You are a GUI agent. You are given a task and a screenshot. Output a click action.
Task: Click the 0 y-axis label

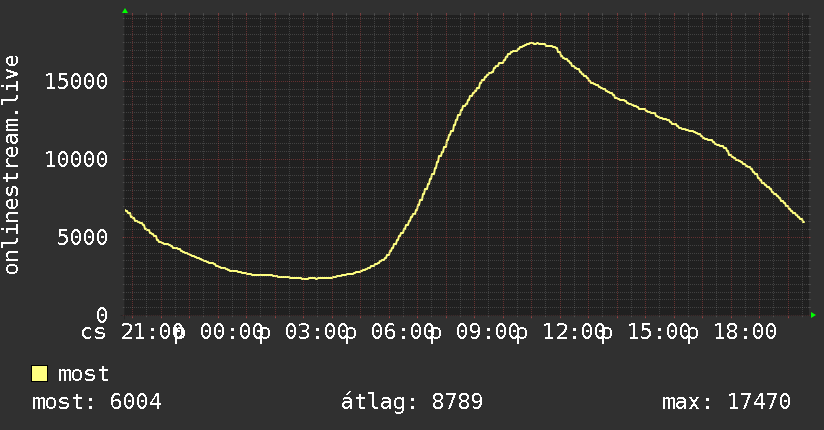pos(102,315)
